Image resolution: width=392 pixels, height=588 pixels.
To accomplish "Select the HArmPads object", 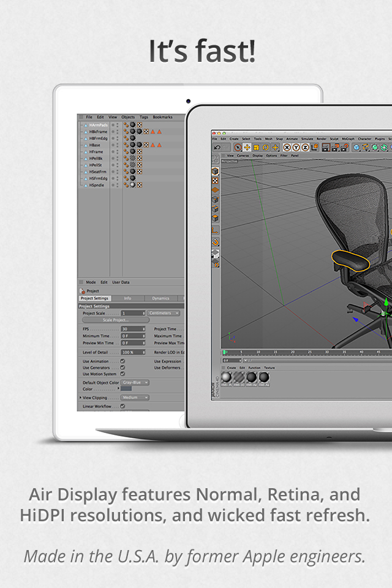I will (x=98, y=125).
